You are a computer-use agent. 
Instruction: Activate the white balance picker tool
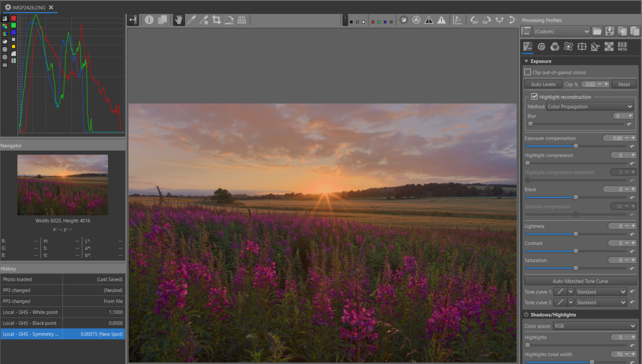191,20
